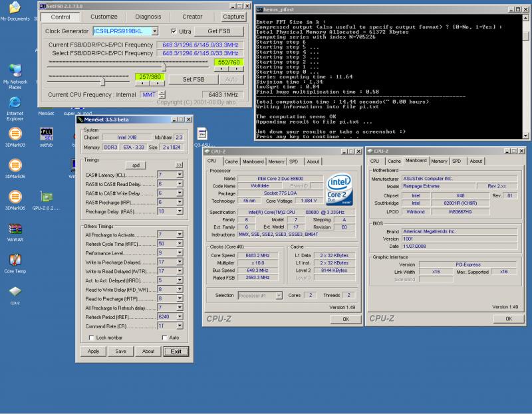Click the Apply button in MemSet
Viewport: 532px width, 414px height.
tap(94, 352)
